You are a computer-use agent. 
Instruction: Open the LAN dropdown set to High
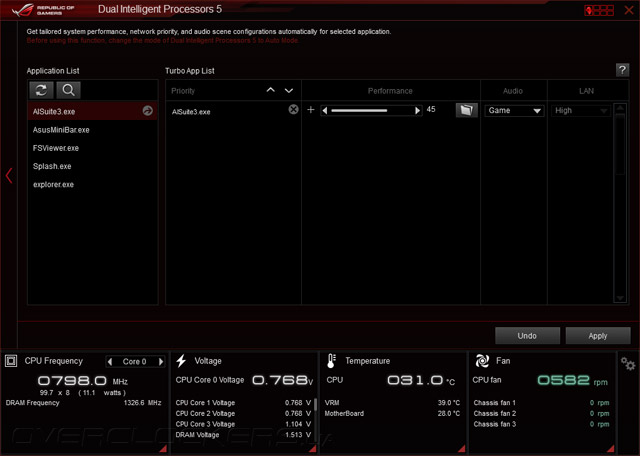[x=580, y=111]
